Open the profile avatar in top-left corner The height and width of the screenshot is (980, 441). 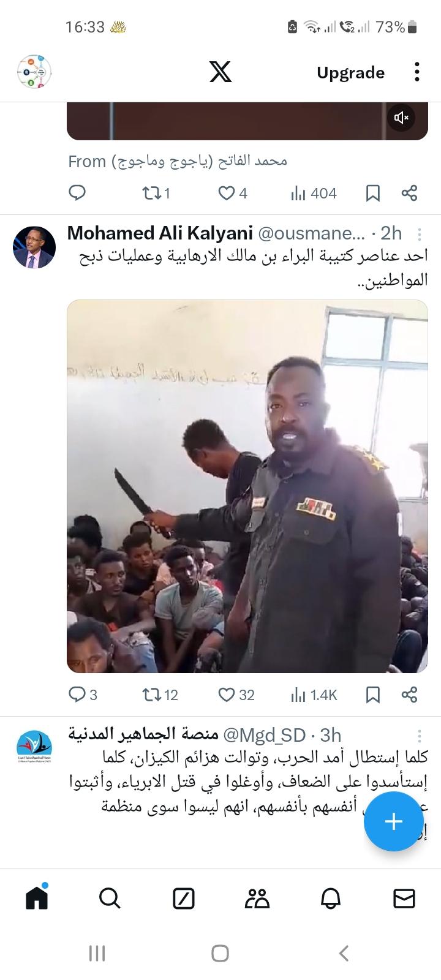[x=34, y=72]
